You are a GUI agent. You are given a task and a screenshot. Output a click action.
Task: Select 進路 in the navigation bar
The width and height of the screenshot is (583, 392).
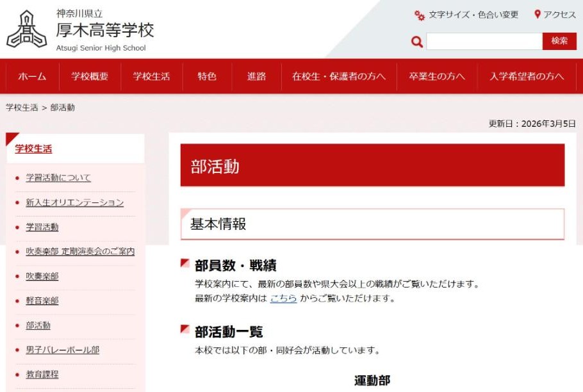pyautogui.click(x=256, y=76)
